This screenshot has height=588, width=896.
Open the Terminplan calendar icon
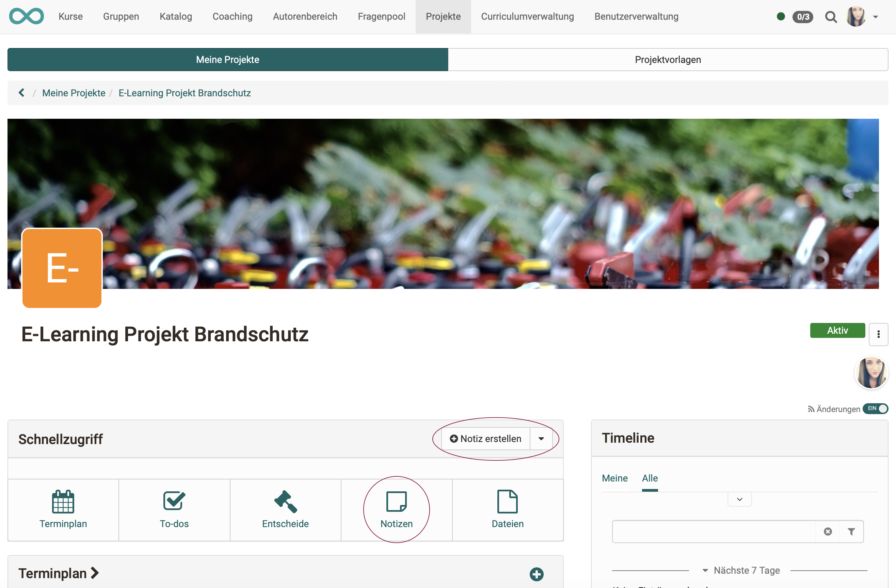[63, 501]
